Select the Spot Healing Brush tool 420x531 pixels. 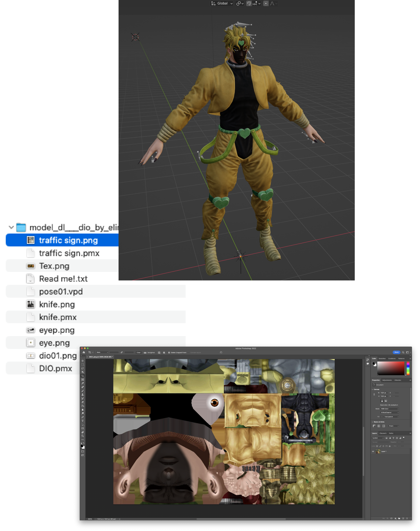(x=83, y=387)
